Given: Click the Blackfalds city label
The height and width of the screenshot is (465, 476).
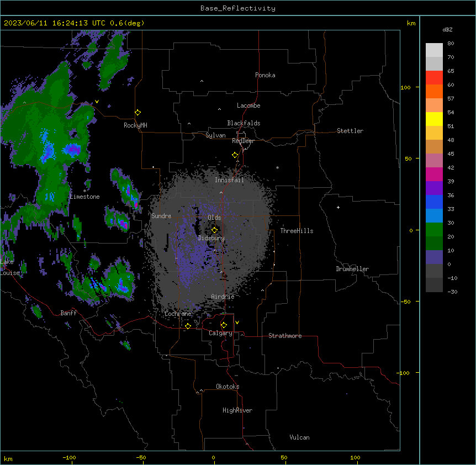Looking at the screenshot, I should pos(244,123).
